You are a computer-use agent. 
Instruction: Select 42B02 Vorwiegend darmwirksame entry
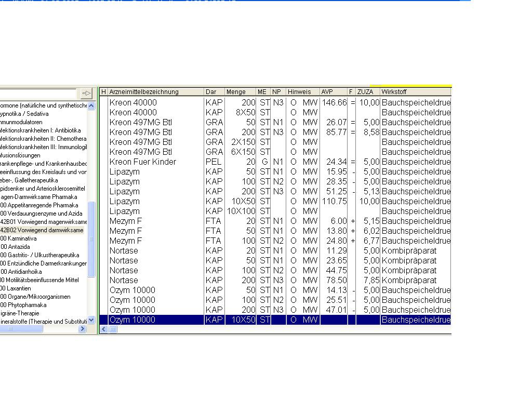[42, 230]
